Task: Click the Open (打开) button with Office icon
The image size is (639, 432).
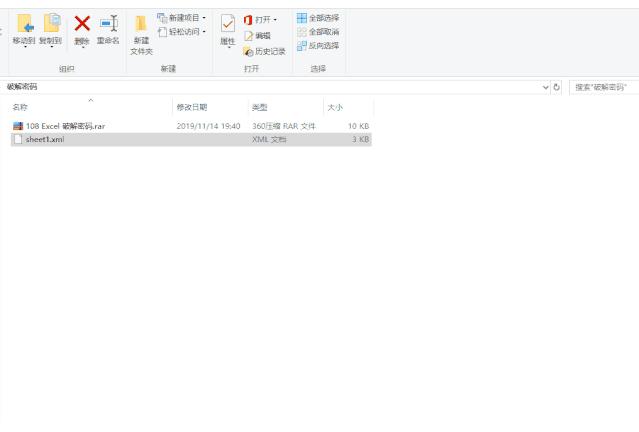Action: [x=258, y=20]
